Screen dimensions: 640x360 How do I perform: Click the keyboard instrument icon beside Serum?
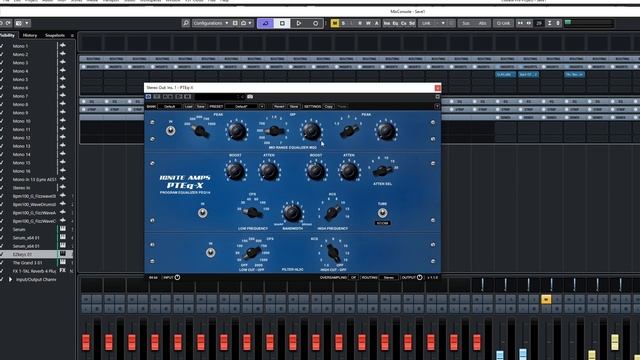(x=62, y=229)
